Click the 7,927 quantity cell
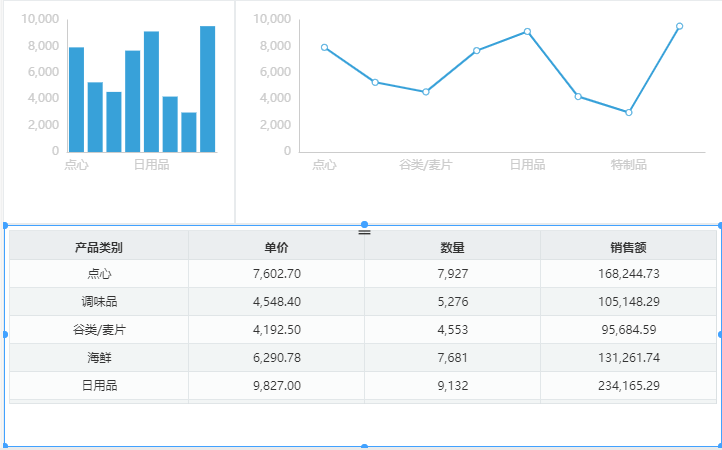 coord(452,274)
